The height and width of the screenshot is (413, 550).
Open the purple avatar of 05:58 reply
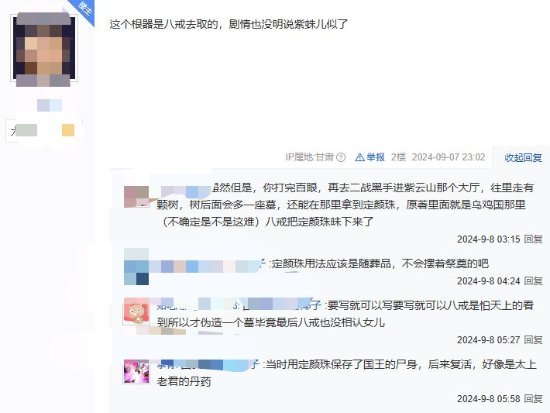pos(136,371)
